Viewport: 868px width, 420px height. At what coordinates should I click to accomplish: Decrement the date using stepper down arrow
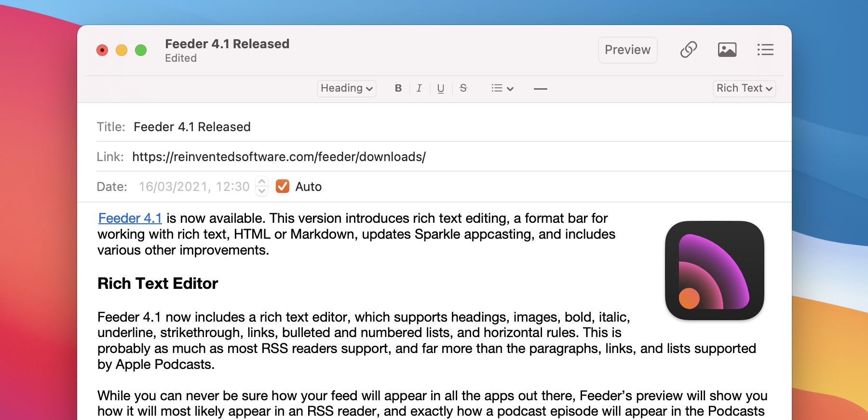262,191
